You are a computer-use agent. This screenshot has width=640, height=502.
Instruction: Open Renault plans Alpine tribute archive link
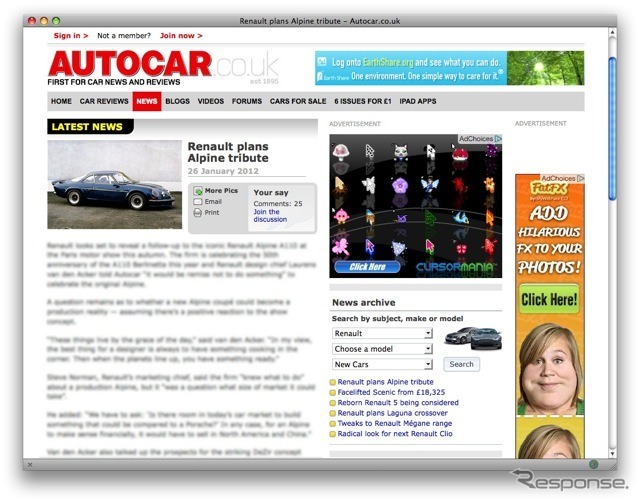point(385,382)
